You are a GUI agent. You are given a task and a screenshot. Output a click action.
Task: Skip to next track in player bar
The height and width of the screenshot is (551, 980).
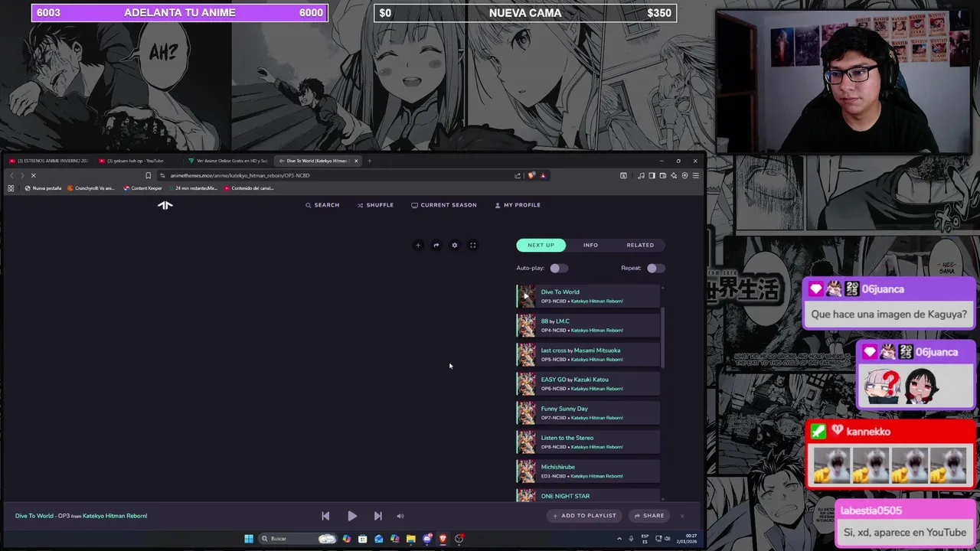tap(377, 516)
